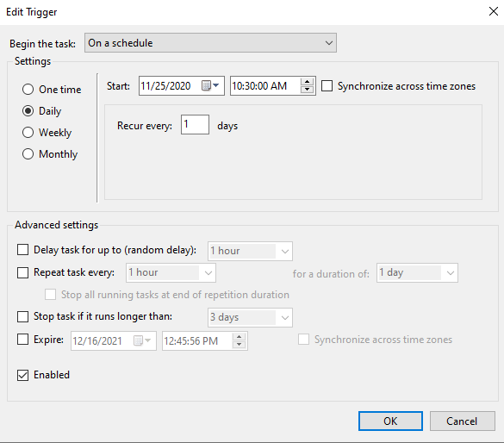
Task: Expand the Begin the task dropdown
Action: (210, 43)
